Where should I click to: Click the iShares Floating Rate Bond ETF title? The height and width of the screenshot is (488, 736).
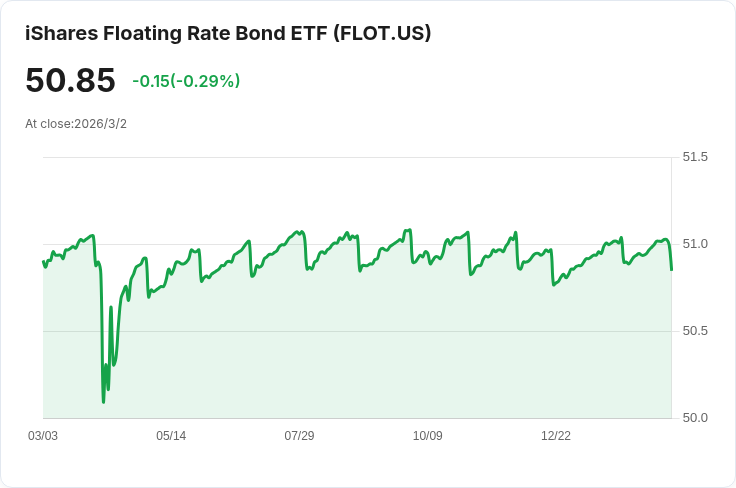click(x=228, y=34)
